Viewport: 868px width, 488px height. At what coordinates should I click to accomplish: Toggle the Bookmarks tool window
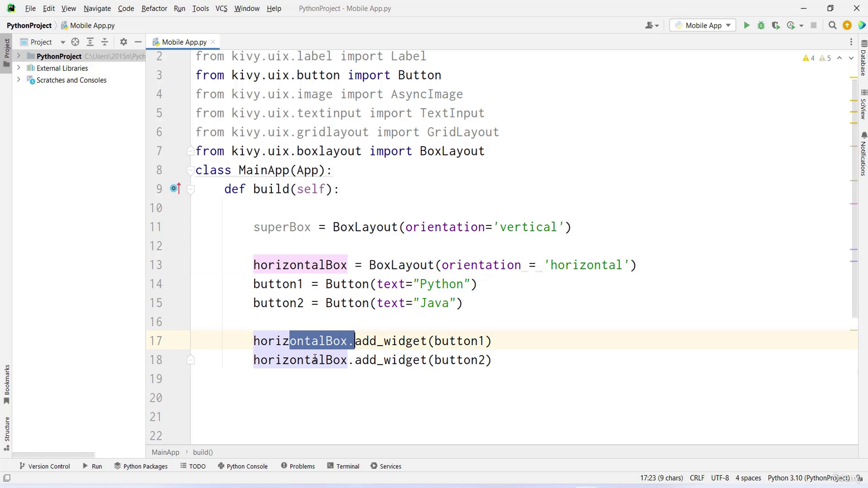pyautogui.click(x=7, y=384)
